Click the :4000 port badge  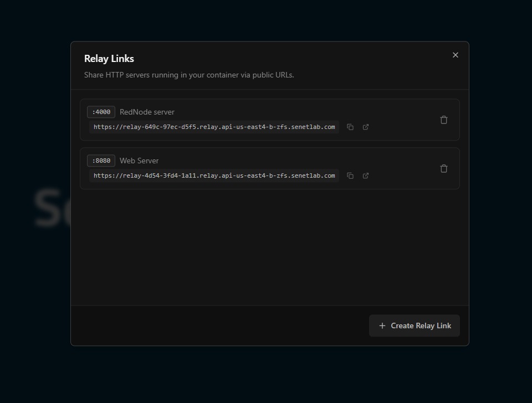(101, 112)
